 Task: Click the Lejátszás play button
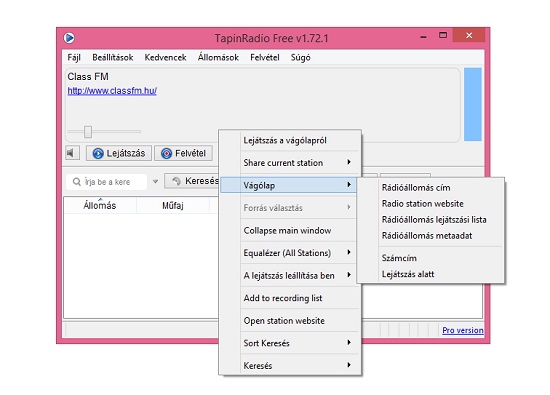point(119,153)
